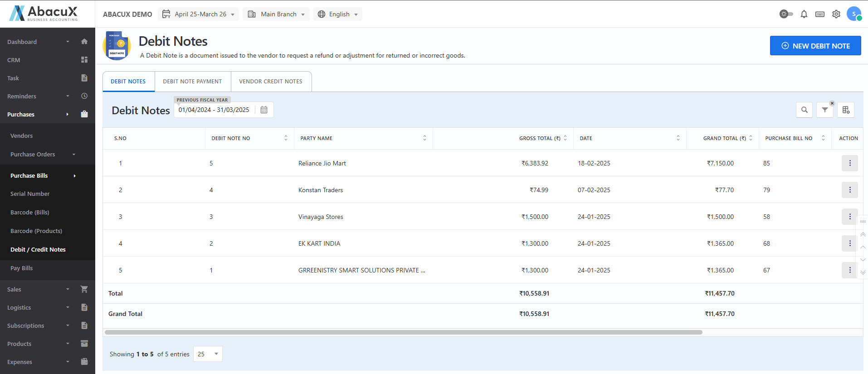868x374 pixels.
Task: Change entries per page dropdown showing 25
Action: [208, 354]
